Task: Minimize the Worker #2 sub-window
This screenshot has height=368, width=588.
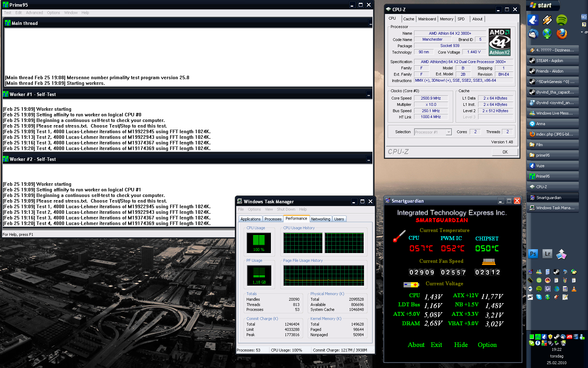Action: 369,159
